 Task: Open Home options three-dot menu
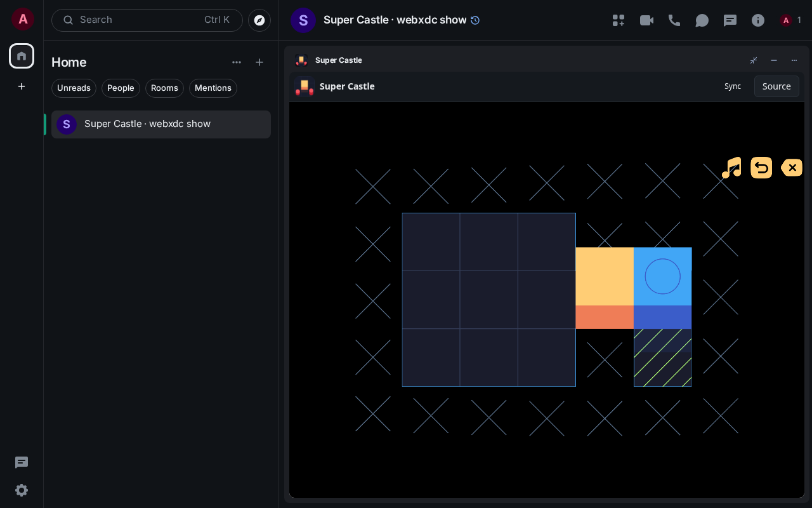click(x=237, y=62)
